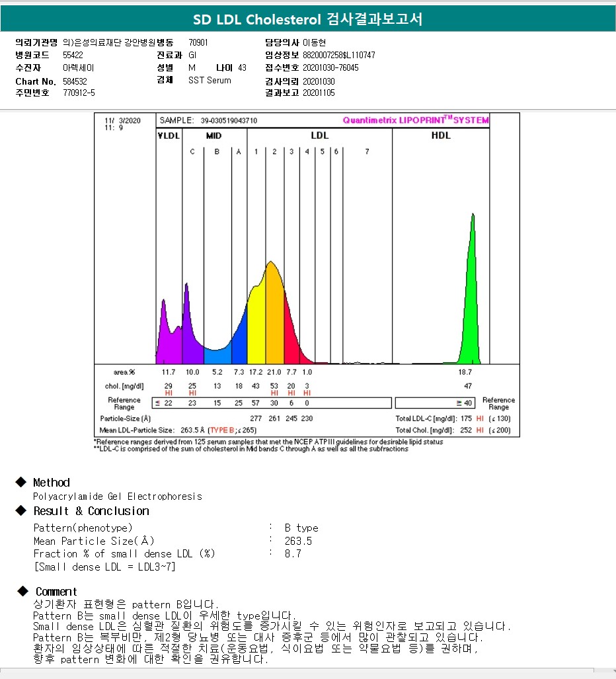Select the patient name 아렉세이
The image size is (616, 679).
coord(79,68)
